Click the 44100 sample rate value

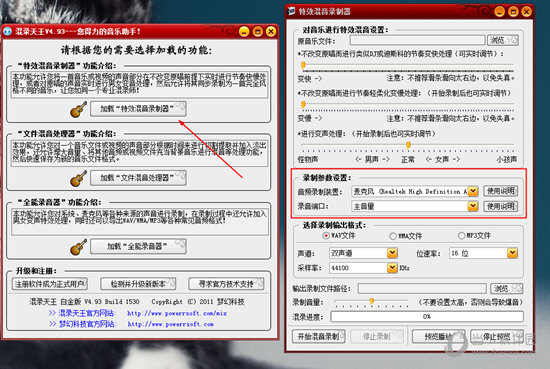[340, 268]
